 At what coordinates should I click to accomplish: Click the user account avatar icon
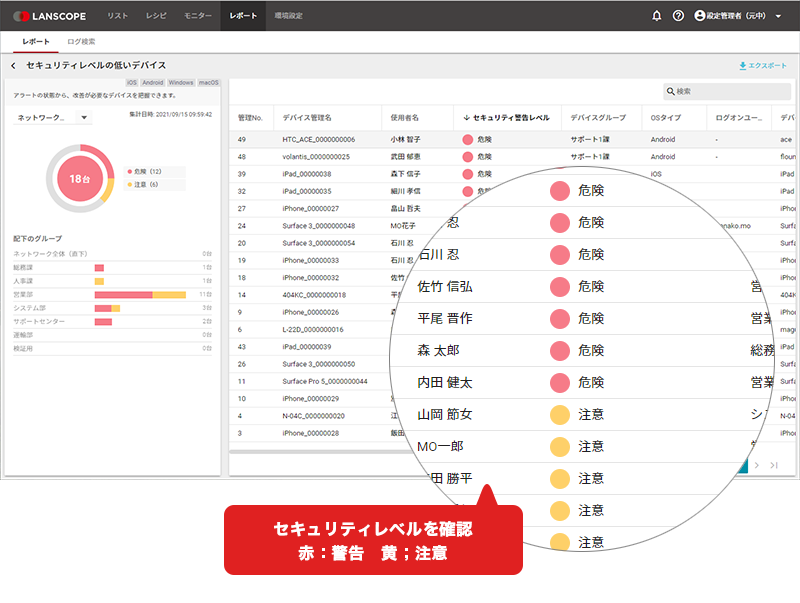click(699, 16)
